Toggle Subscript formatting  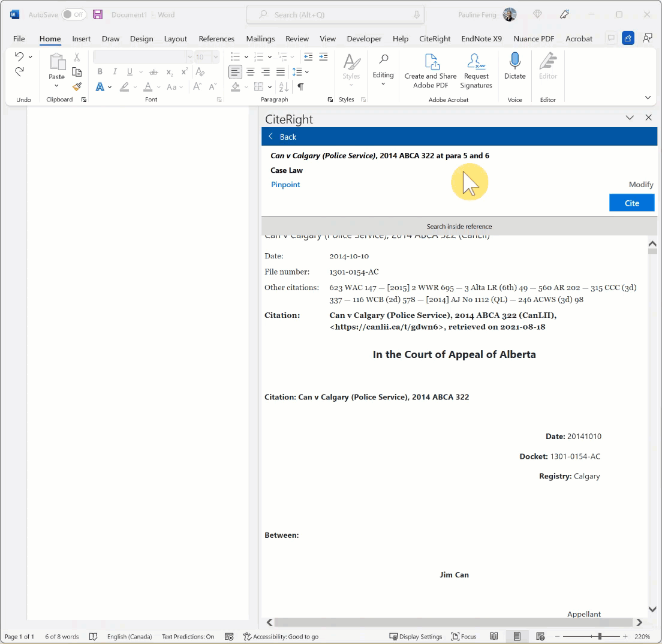(x=169, y=72)
